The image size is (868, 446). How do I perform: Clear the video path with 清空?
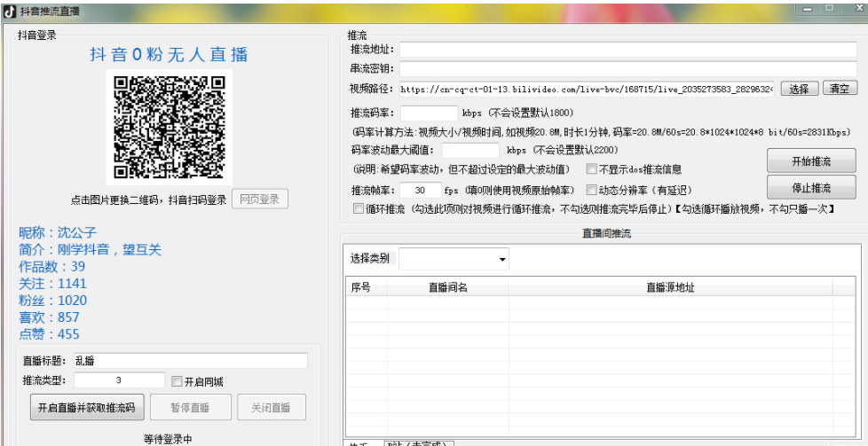pyautogui.click(x=839, y=89)
